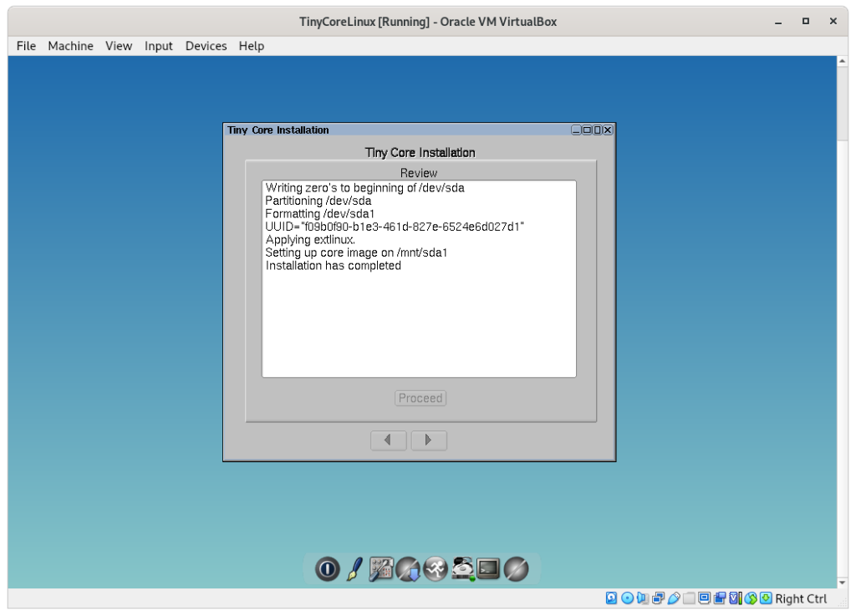Open the MountTool hard drive icon

tap(461, 569)
